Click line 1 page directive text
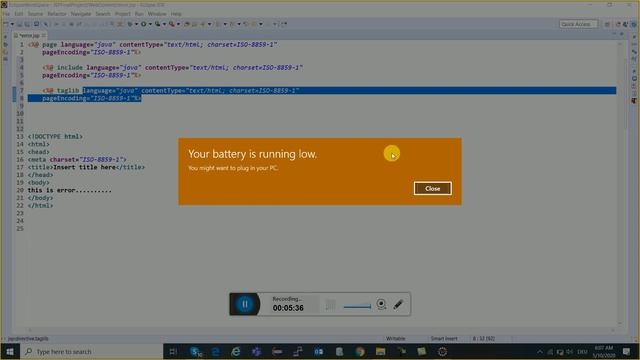640x360 pixels. (x=153, y=44)
